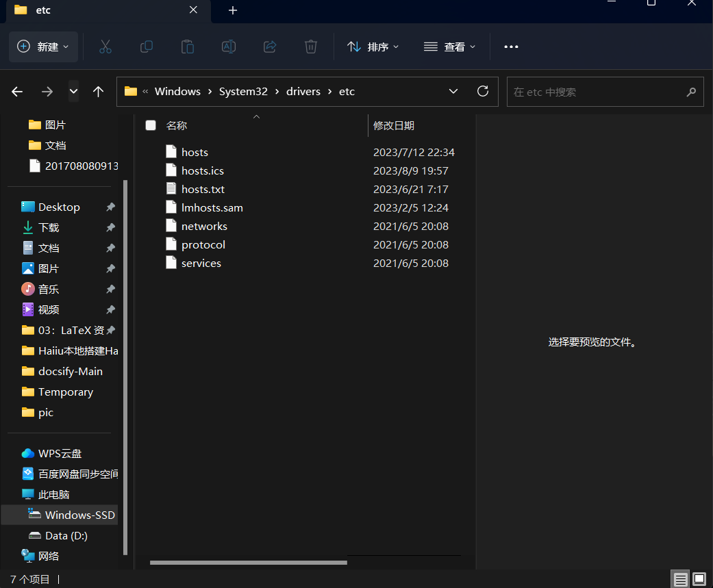Open the three-dots more options menu
The image size is (713, 588).
pyautogui.click(x=511, y=47)
